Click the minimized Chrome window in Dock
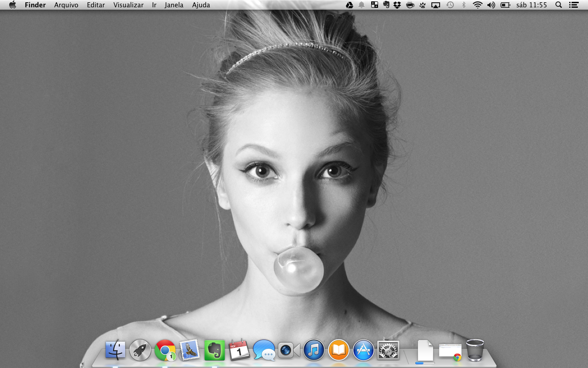This screenshot has width=588, height=368. pyautogui.click(x=450, y=351)
